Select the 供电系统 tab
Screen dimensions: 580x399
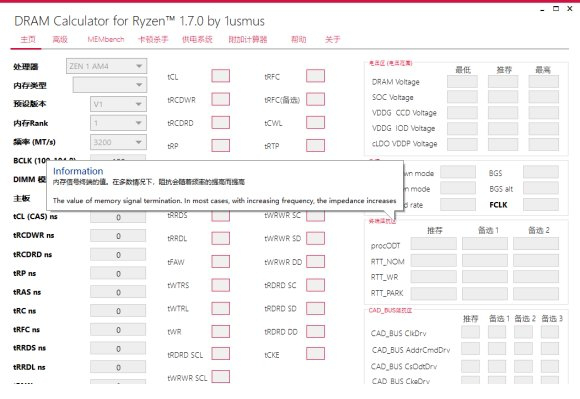(197, 39)
